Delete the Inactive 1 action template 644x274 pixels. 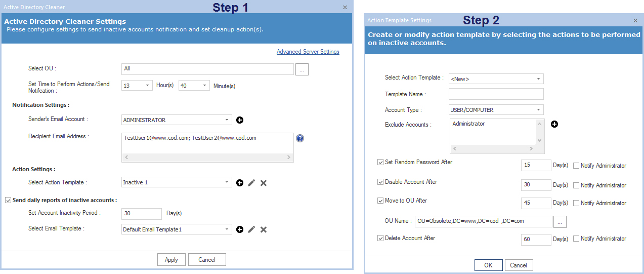pos(264,182)
